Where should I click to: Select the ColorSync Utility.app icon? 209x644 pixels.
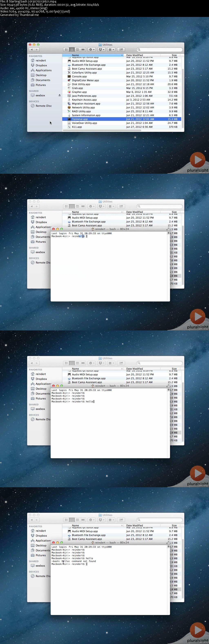pyautogui.click(x=69, y=72)
